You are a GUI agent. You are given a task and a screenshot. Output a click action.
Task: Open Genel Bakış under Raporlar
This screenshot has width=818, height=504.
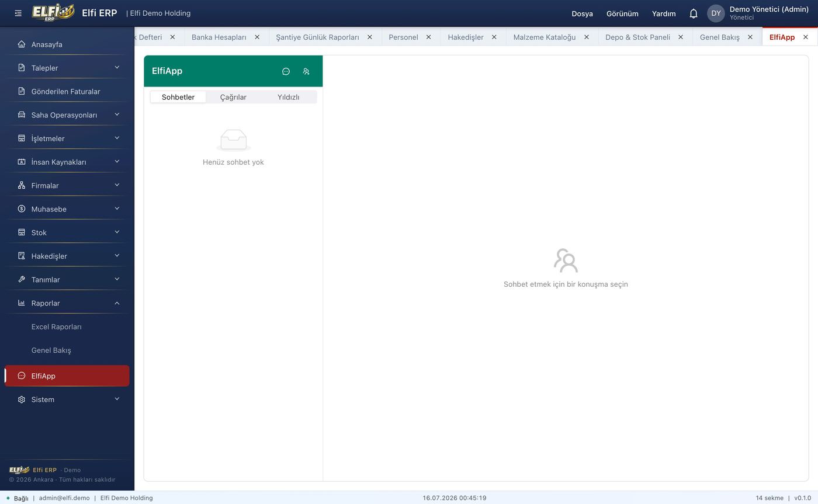[x=51, y=350]
